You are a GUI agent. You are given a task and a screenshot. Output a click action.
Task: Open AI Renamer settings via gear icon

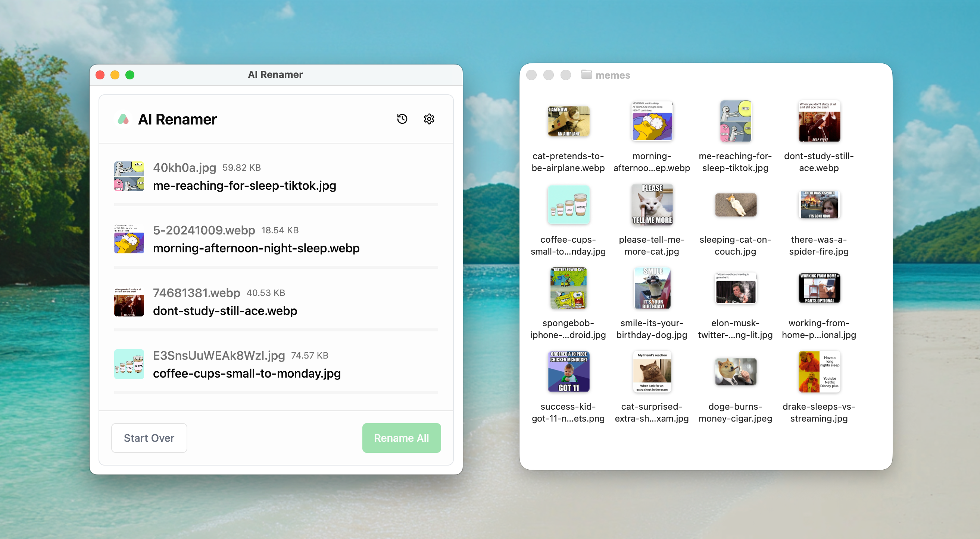click(429, 119)
